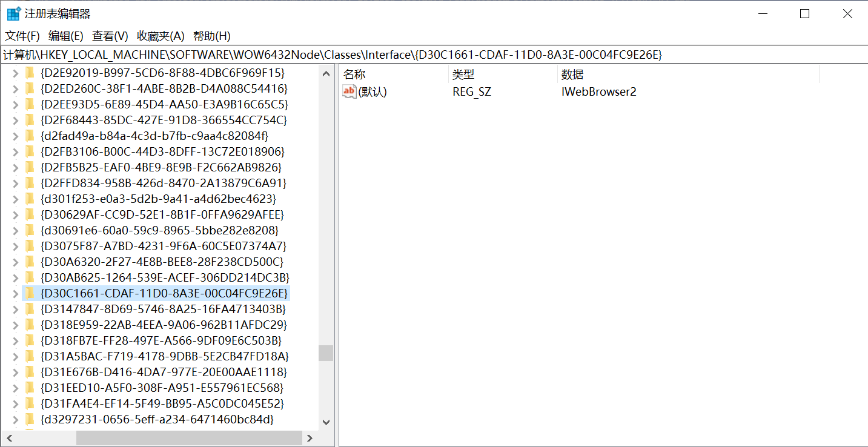Click folder icon of {D2ED260C-38F1-4ABE-8B2B-D4A088C54416}

point(29,88)
